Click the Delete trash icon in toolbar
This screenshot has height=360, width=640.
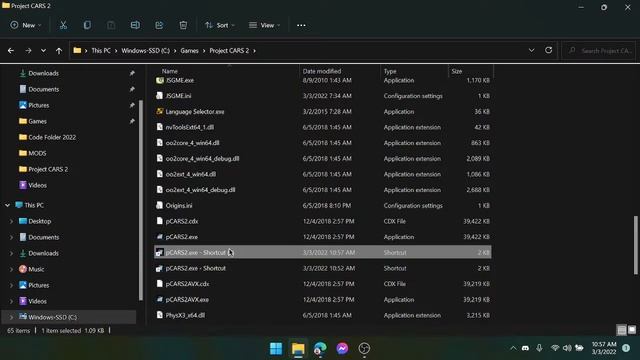coord(183,25)
